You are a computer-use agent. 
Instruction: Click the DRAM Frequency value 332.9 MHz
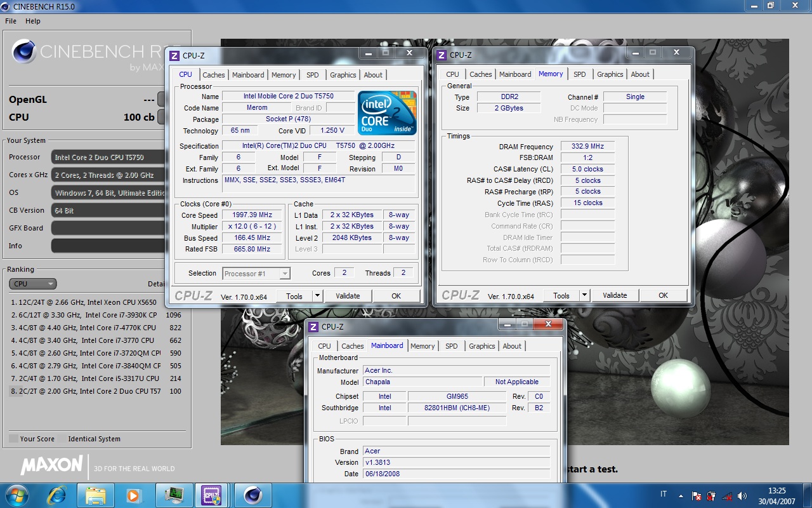coord(587,147)
